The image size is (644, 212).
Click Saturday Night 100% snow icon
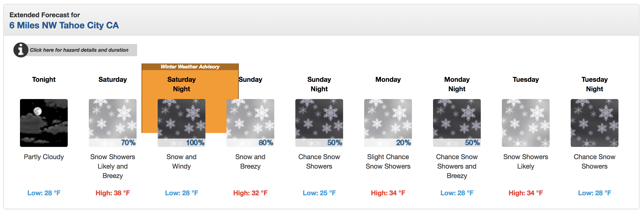[182, 123]
